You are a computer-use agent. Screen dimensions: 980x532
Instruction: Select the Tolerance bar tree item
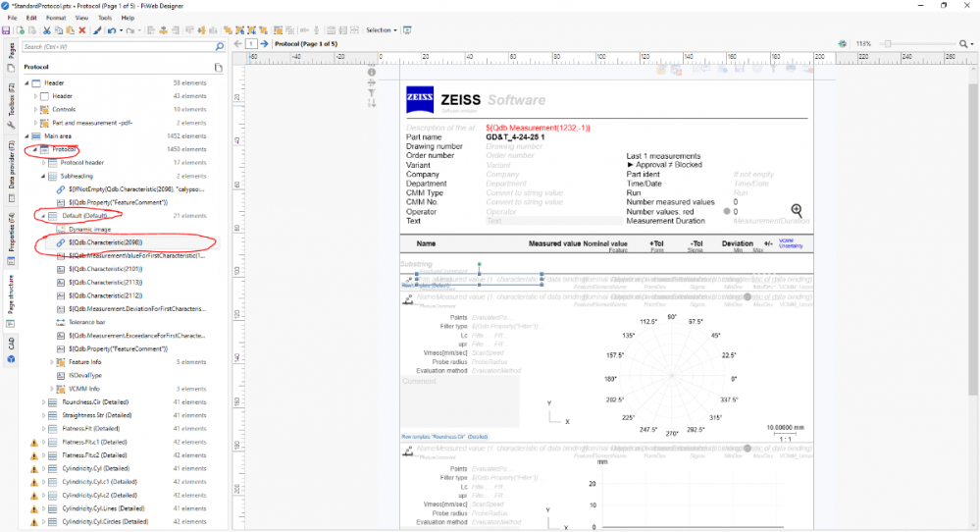[x=88, y=322]
